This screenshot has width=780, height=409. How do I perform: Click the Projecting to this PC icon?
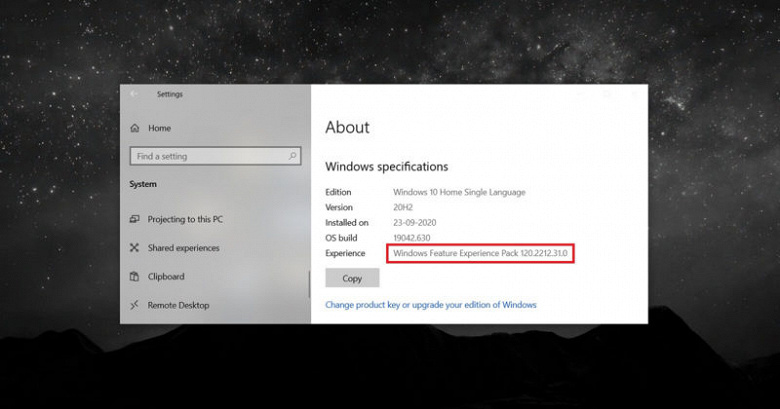pos(134,219)
